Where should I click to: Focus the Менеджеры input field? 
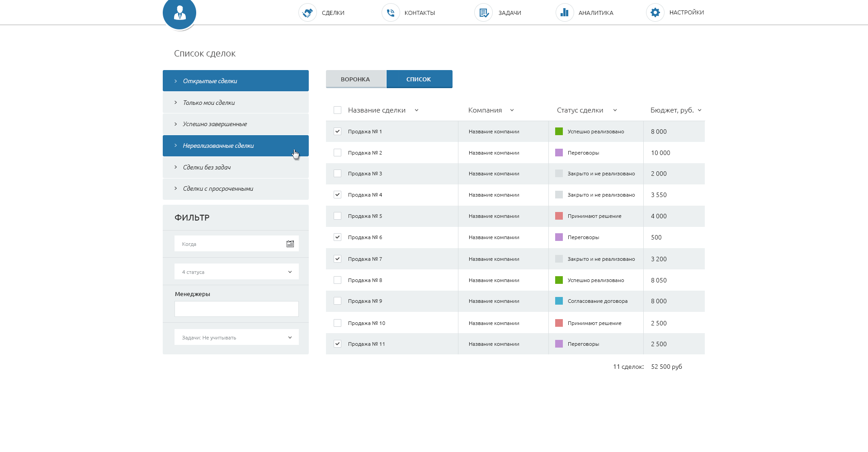point(236,309)
